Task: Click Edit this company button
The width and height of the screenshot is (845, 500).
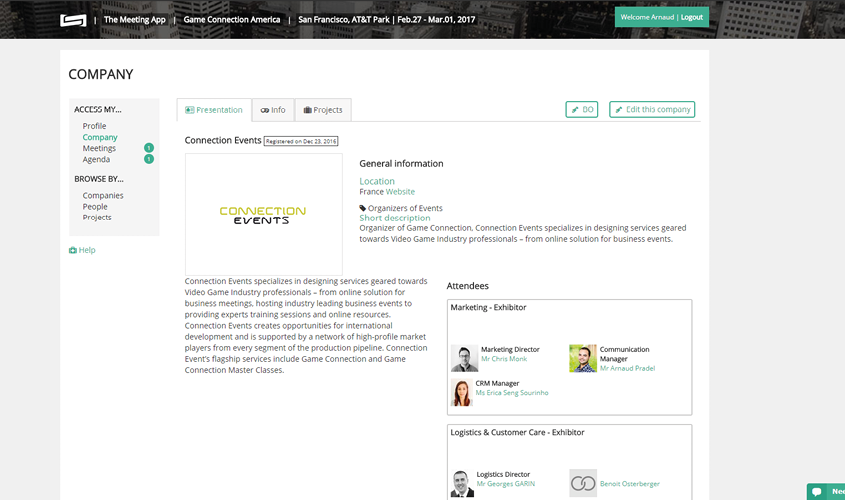Action: tap(652, 109)
